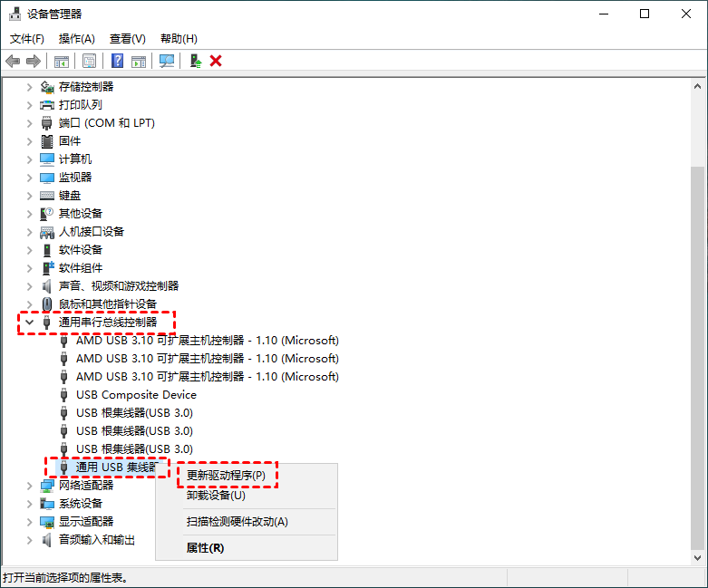Screen dimensions: 708x588
Task: Expand the 音频输入和输出 node
Action: point(30,540)
